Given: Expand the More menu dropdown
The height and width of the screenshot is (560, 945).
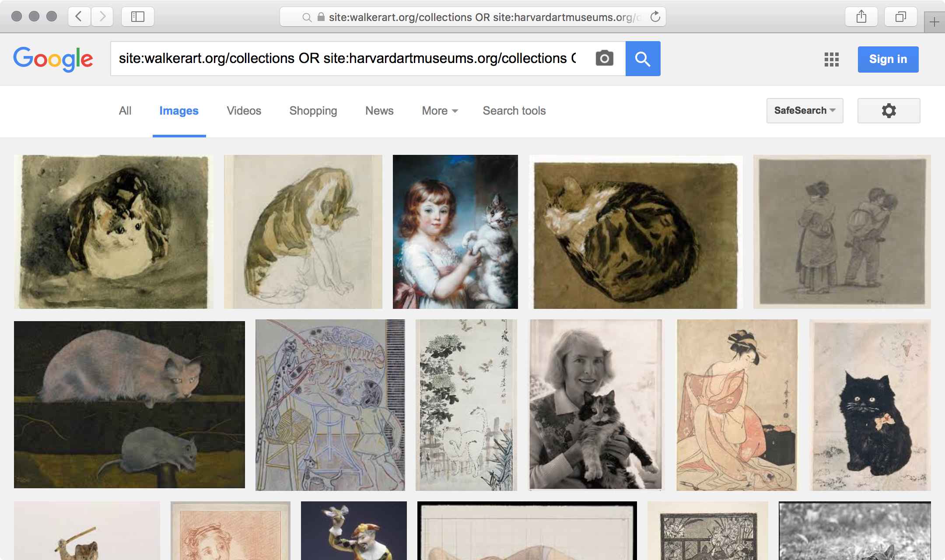Looking at the screenshot, I should (x=440, y=111).
